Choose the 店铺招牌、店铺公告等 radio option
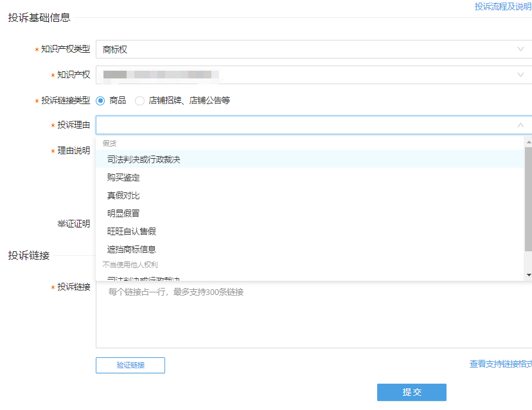532x410 pixels. [140, 100]
